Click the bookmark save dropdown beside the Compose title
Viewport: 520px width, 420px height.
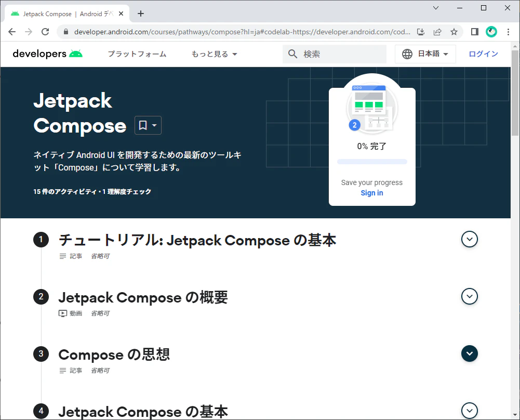[x=148, y=125]
